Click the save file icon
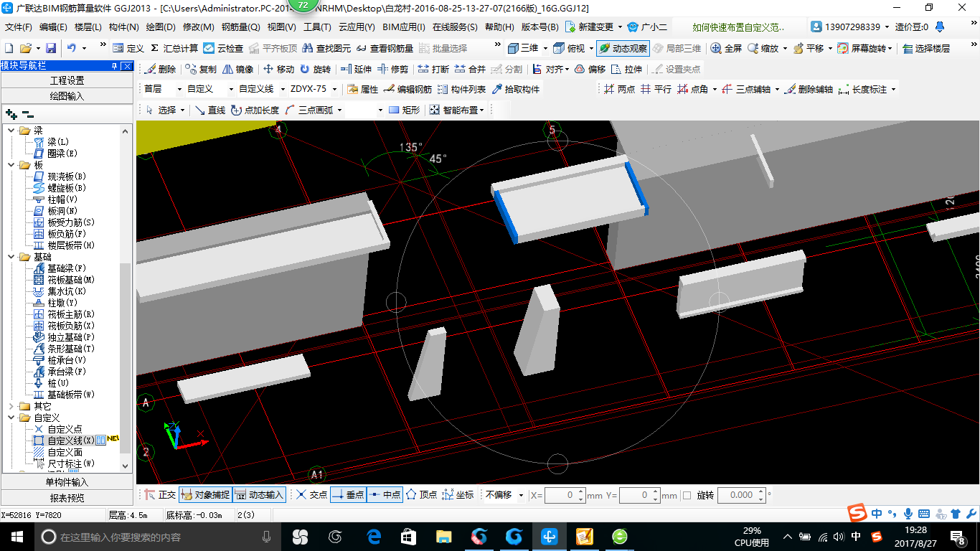Viewport: 980px width, 551px height. [51, 48]
